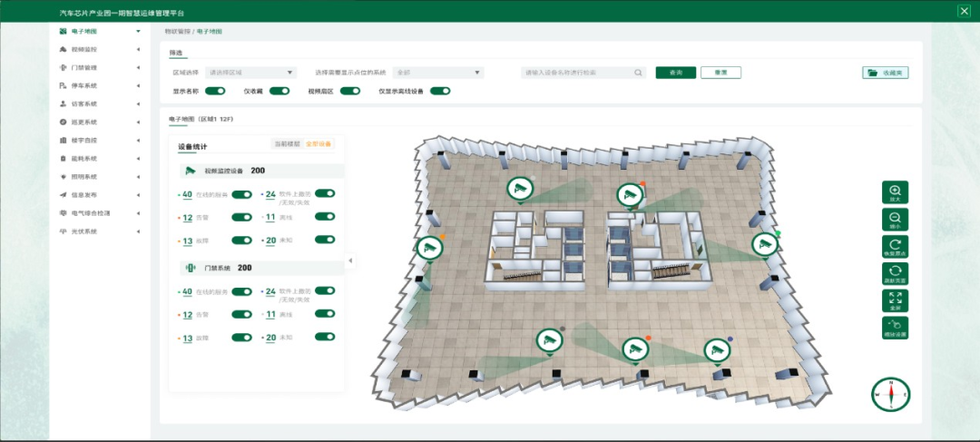The height and width of the screenshot is (442, 980).
Task: Open the system selection dropdown showing 全部
Action: click(437, 73)
